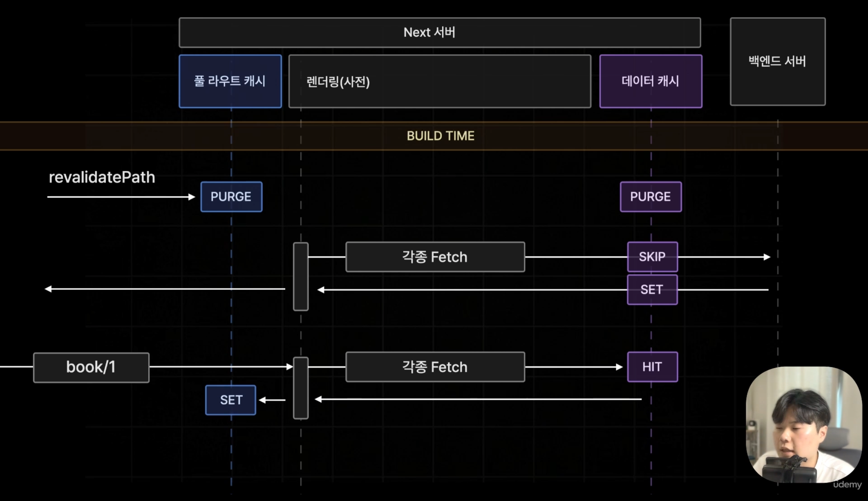
Task: Click the Next 서버 header box
Action: (439, 32)
